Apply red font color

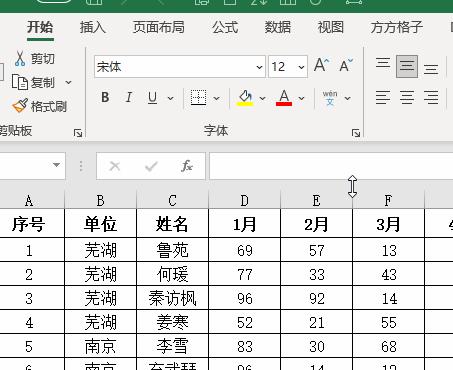coord(284,98)
